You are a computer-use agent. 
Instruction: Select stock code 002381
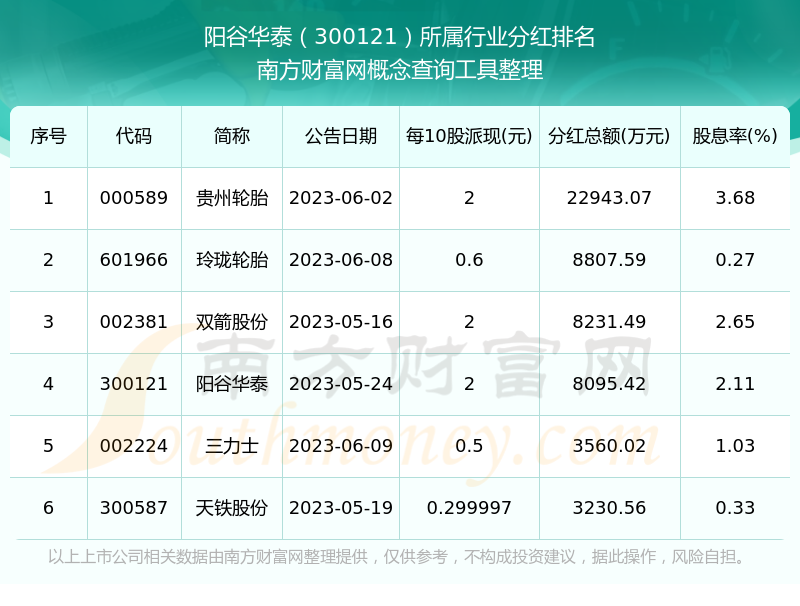click(134, 322)
